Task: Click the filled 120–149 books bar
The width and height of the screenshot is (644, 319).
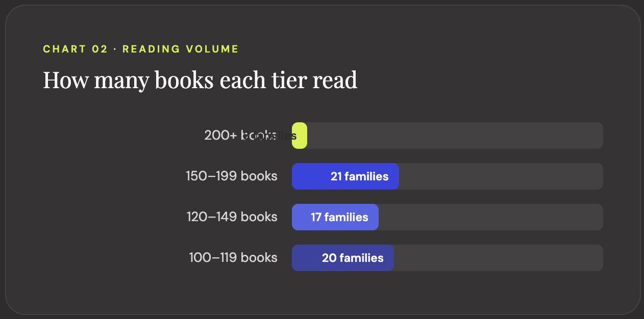Action: (301, 217)
